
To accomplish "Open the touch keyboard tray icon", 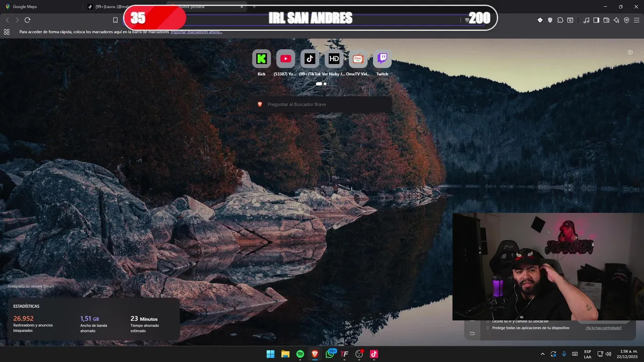I will pos(575,354).
